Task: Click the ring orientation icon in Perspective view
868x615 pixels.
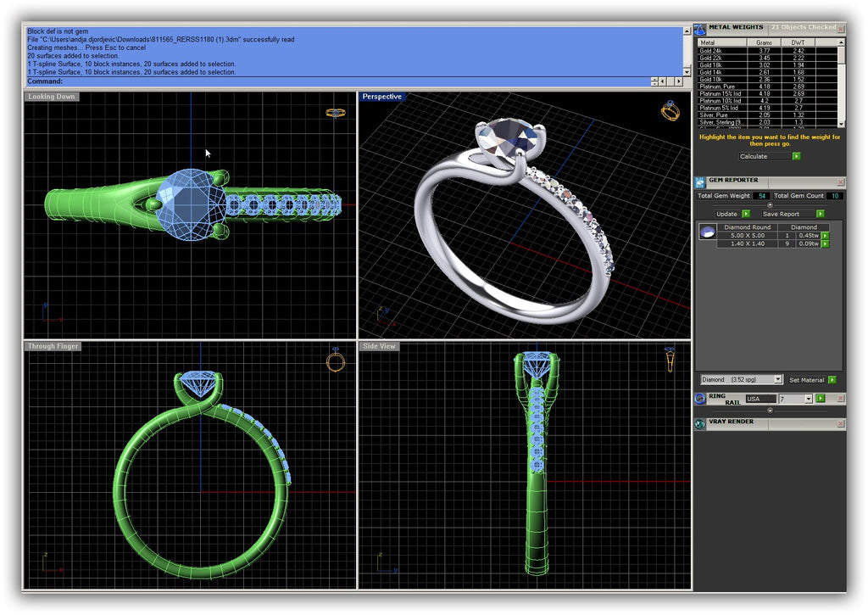Action: 670,110
